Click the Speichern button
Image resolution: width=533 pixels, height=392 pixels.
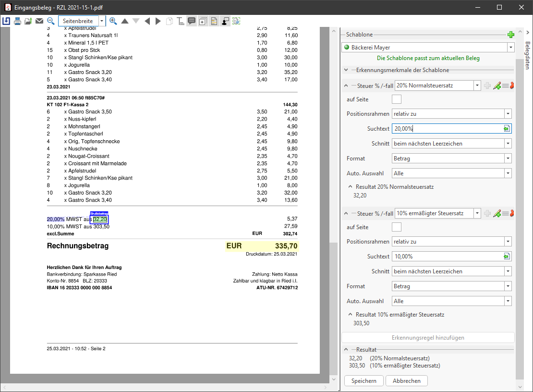(364, 381)
